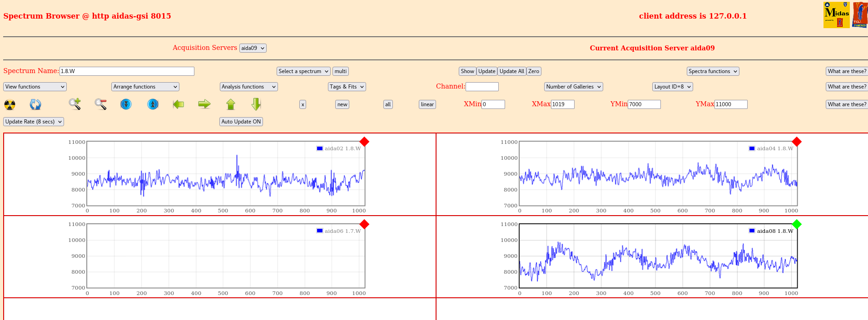The height and width of the screenshot is (320, 868).
Task: Click the green up arrow icon
Action: pos(231,104)
